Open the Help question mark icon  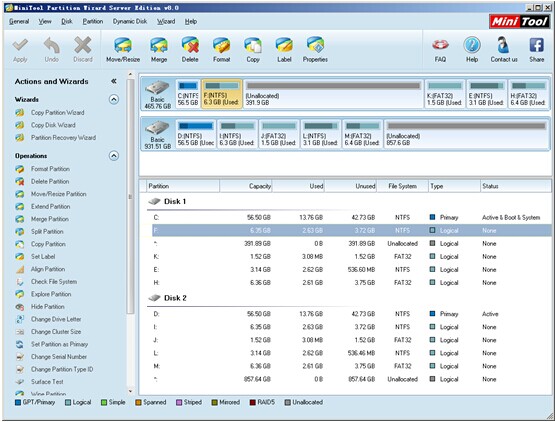[472, 45]
